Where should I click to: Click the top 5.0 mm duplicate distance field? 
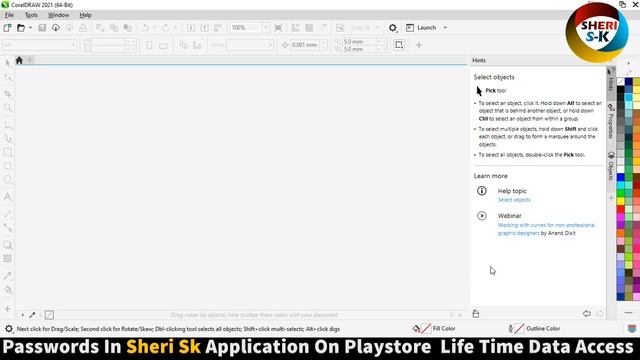tap(359, 41)
